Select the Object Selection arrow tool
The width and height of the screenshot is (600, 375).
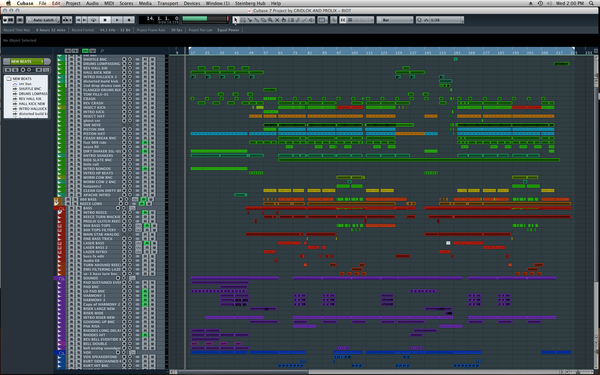[236, 20]
